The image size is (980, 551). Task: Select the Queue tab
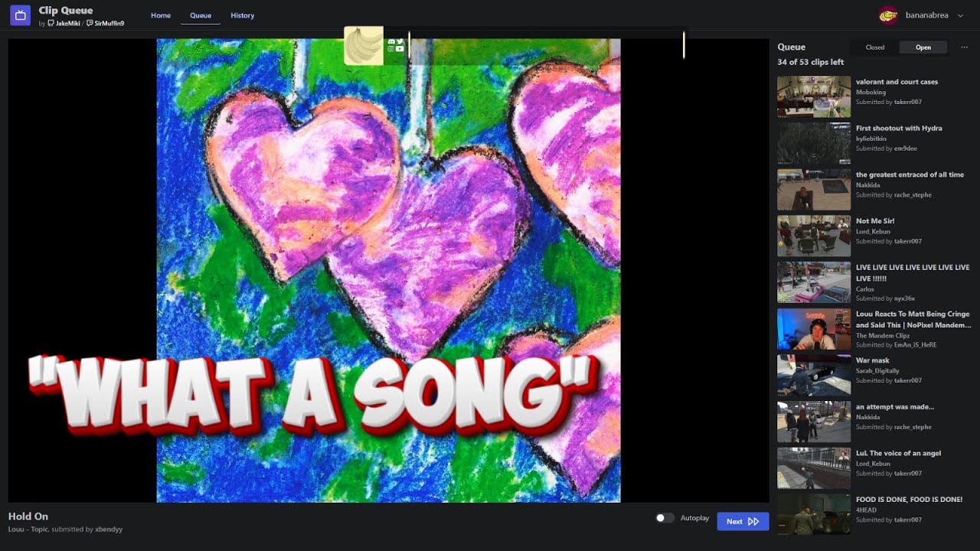point(201,15)
